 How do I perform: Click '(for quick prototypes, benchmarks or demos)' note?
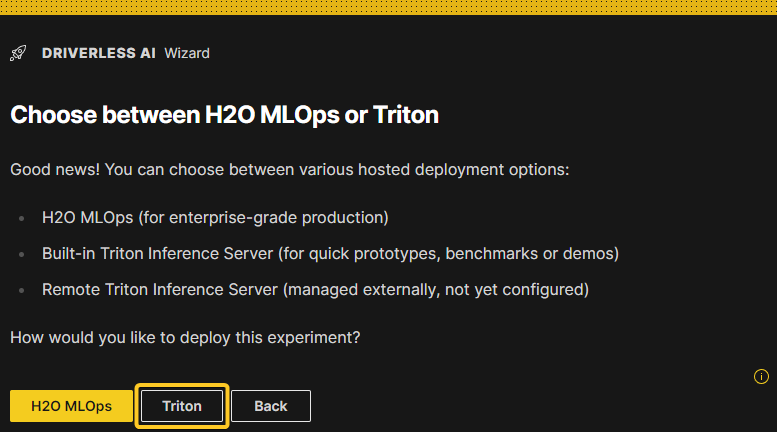tap(448, 254)
